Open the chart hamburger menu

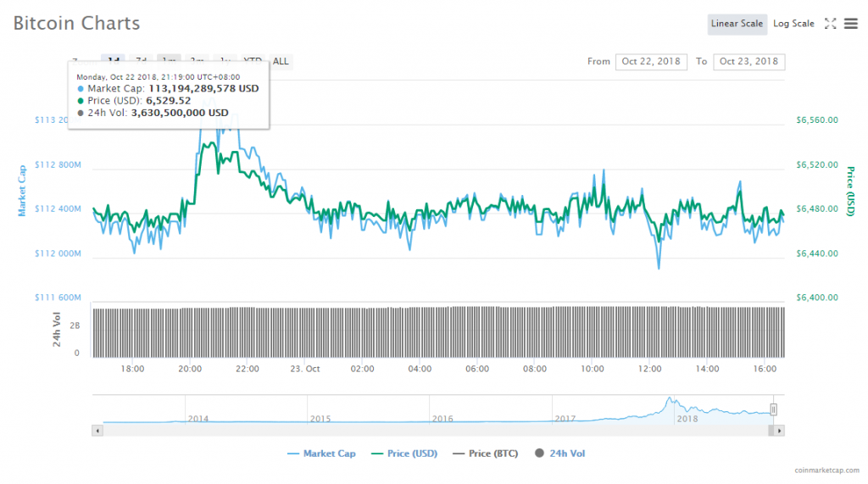(x=851, y=24)
